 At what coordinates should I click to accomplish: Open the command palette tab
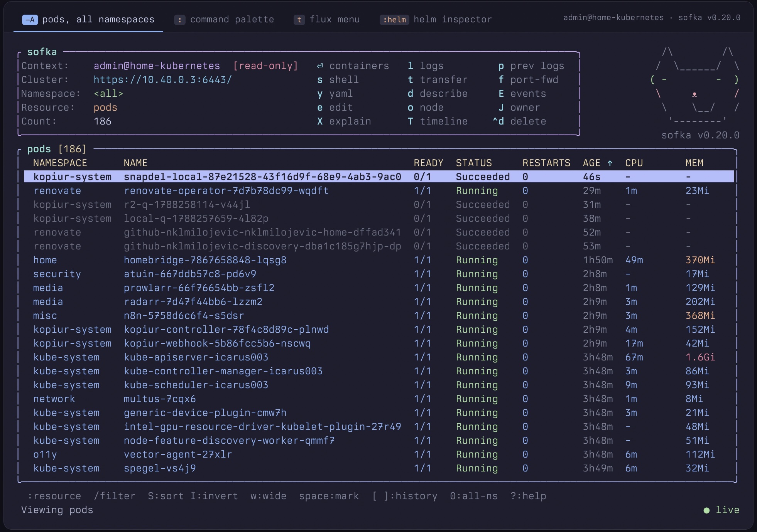point(224,20)
